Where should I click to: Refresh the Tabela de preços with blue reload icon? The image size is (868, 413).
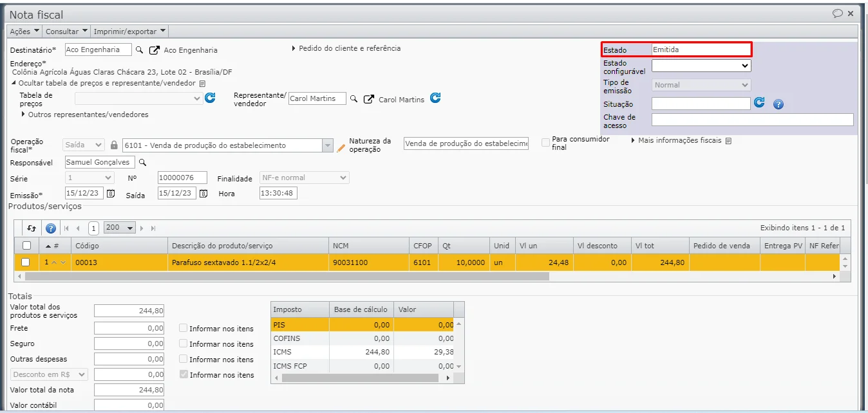[210, 98]
